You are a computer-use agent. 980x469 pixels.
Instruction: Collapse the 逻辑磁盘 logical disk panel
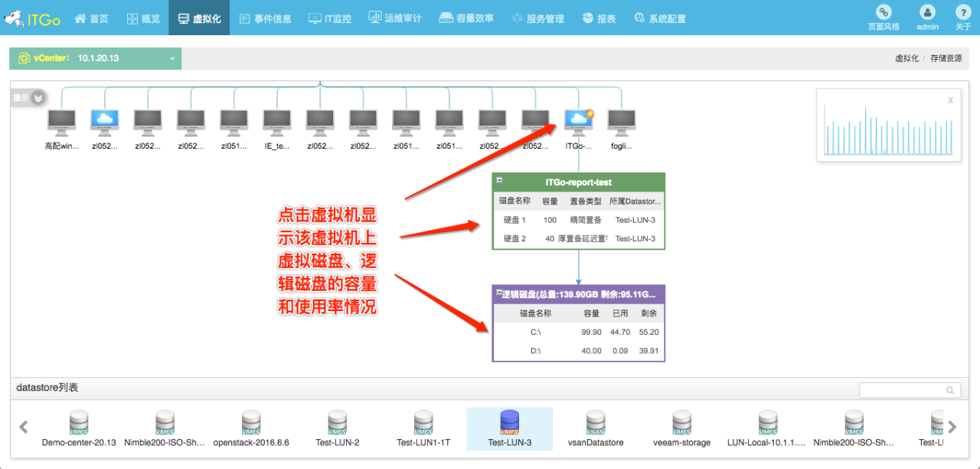point(499,292)
